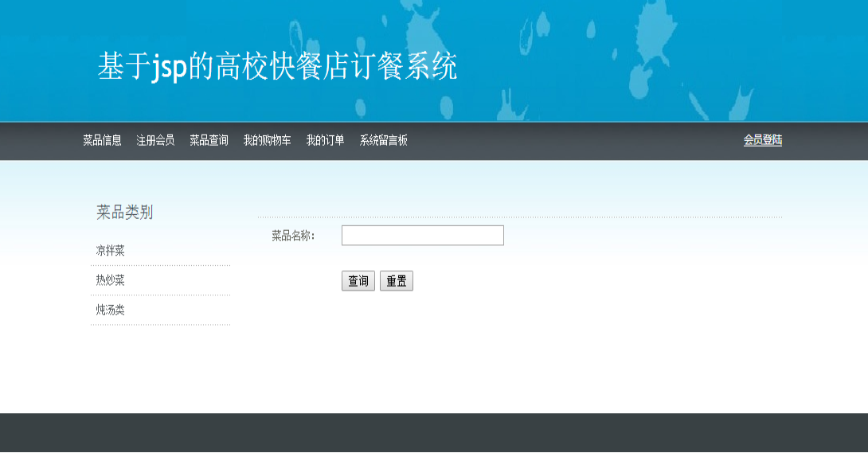
Task: Focus the 菜品名称 text field
Action: point(422,236)
